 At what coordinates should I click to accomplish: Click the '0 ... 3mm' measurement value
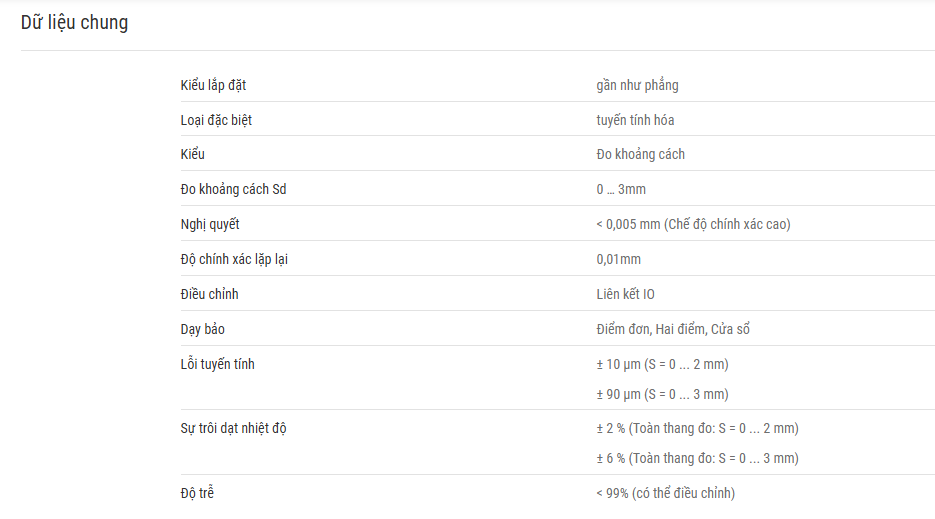tap(621, 190)
